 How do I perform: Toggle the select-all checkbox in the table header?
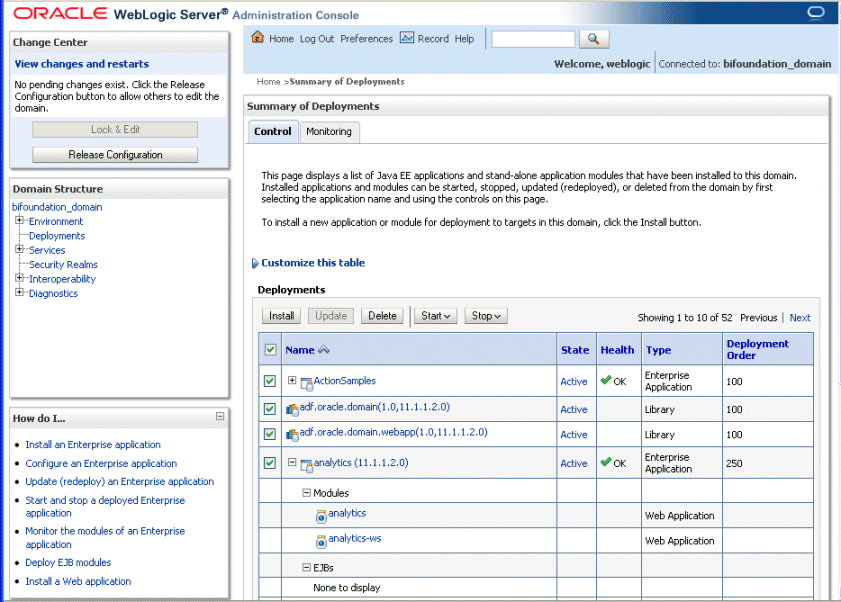[269, 349]
